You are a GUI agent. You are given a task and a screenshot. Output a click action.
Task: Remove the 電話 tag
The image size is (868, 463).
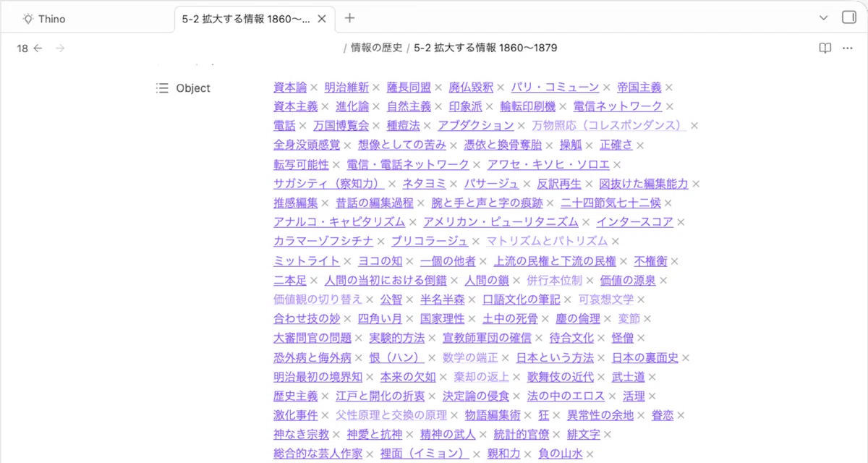[x=302, y=126]
